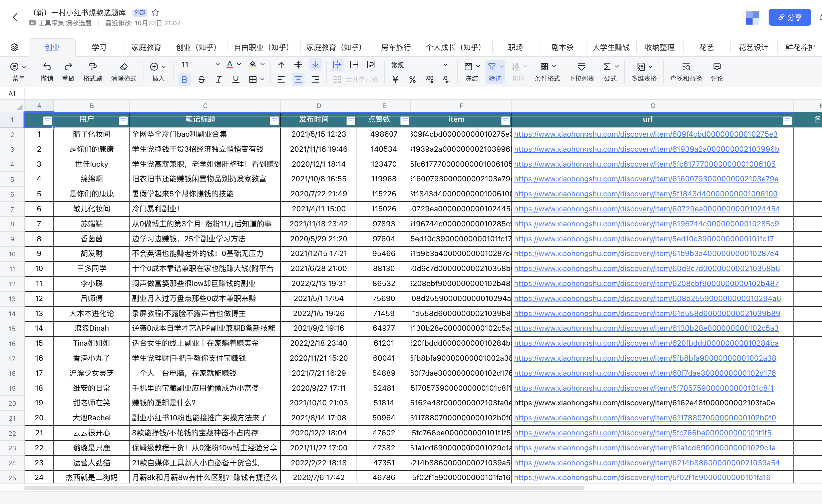Increase decimal places icon
The height and width of the screenshot is (504, 822).
(430, 79)
